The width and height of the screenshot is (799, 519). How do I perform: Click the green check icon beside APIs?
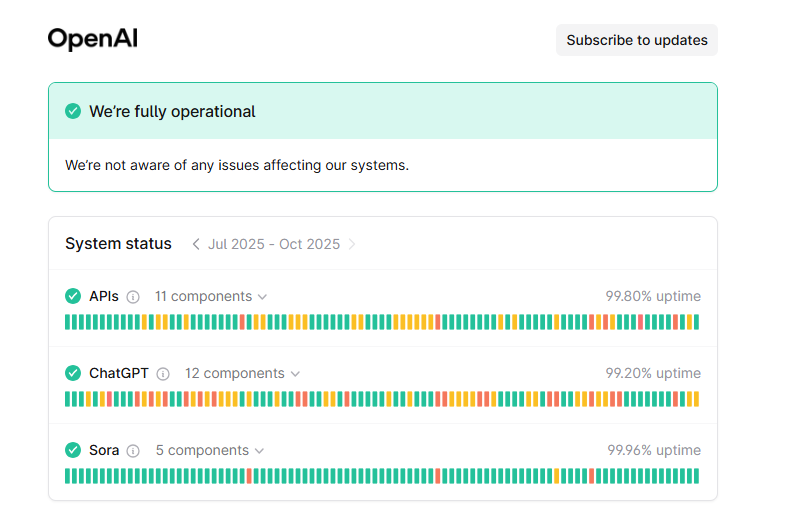pos(73,296)
